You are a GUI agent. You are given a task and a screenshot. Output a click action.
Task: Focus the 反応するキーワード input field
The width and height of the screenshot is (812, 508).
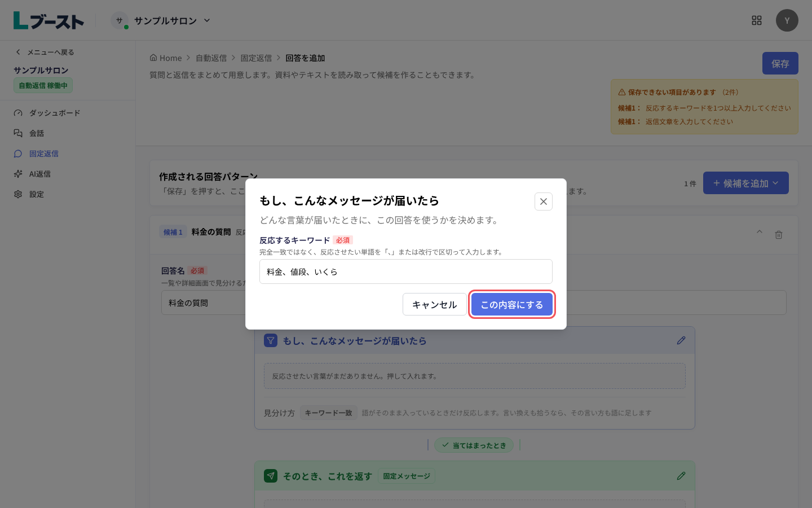[x=406, y=271]
